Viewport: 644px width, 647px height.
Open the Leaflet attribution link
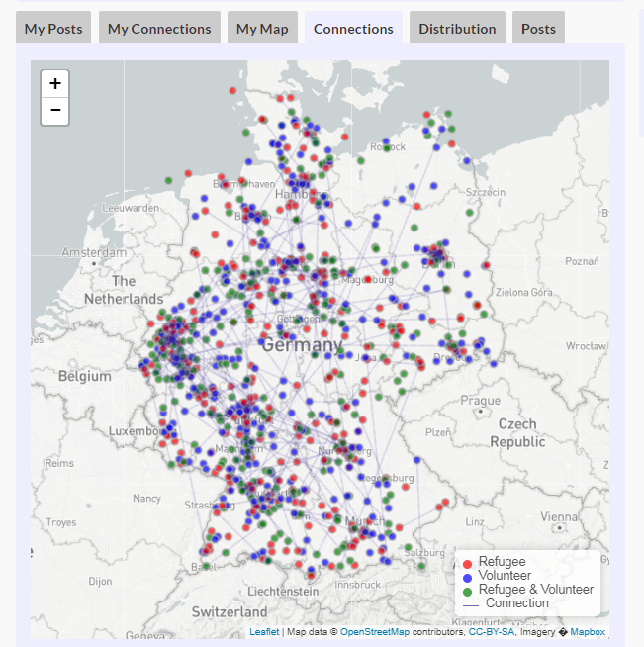click(x=264, y=632)
